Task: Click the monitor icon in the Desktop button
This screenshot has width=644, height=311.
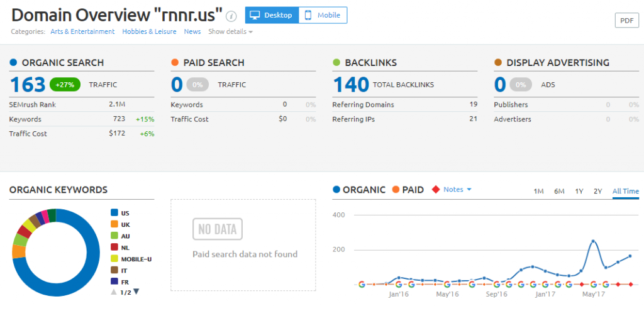Action: 255,15
